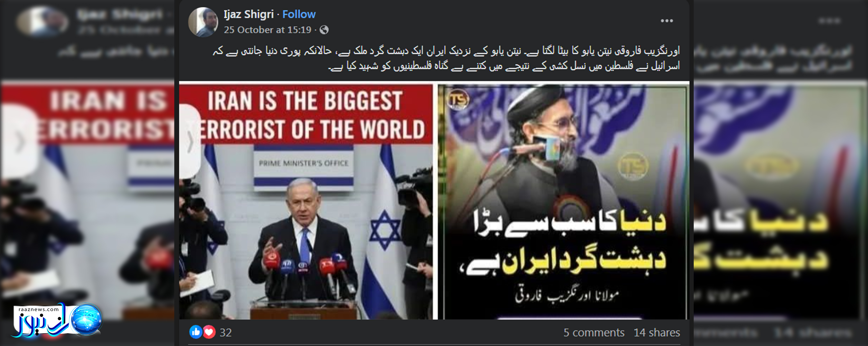Click the blue Like reaction icon
The width and height of the screenshot is (868, 346).
[x=195, y=332]
